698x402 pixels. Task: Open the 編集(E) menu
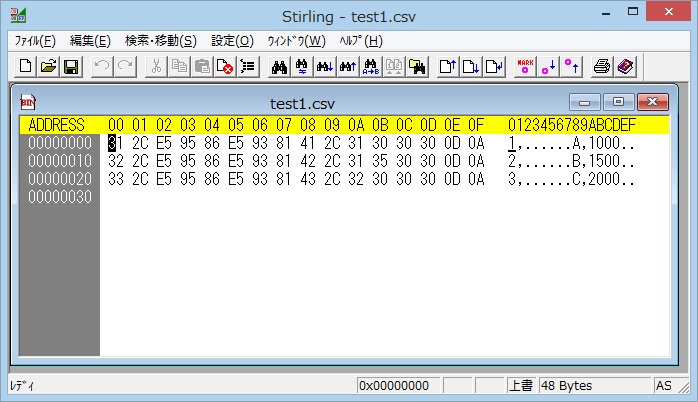point(90,41)
